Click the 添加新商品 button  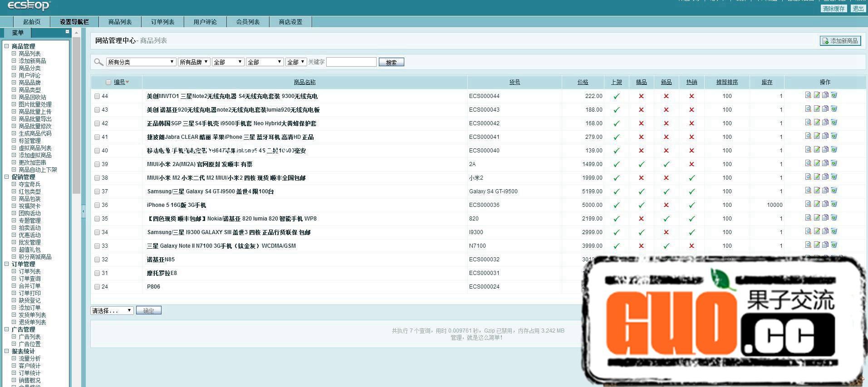pos(840,41)
